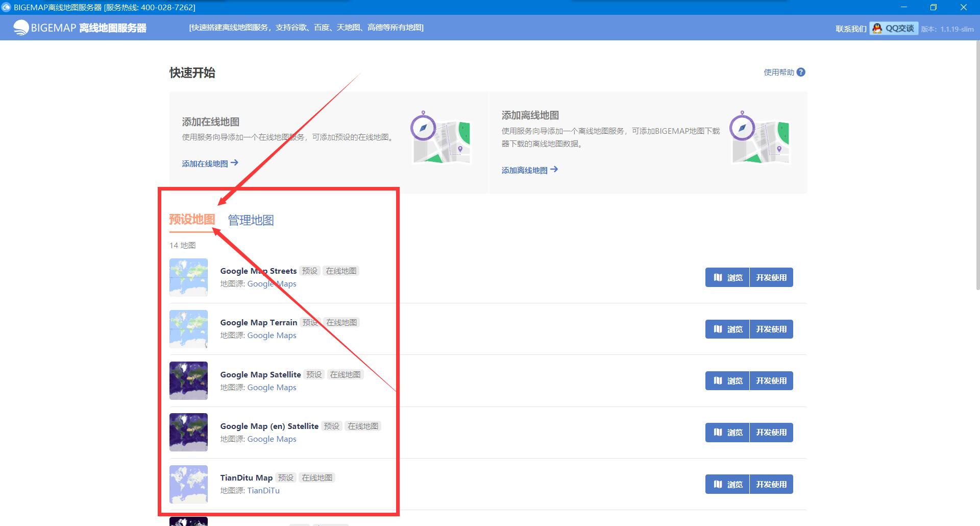
Task: Browse the TianDitu Map
Action: click(727, 484)
